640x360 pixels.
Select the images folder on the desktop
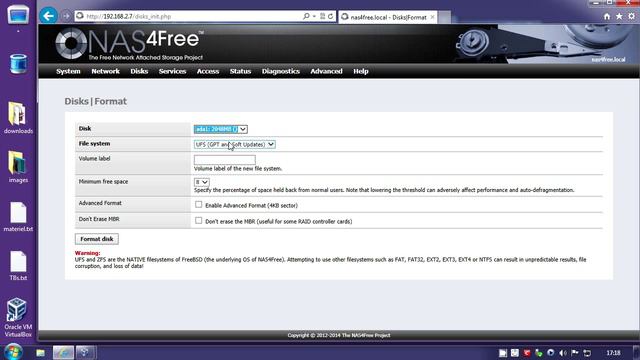pyautogui.click(x=18, y=167)
